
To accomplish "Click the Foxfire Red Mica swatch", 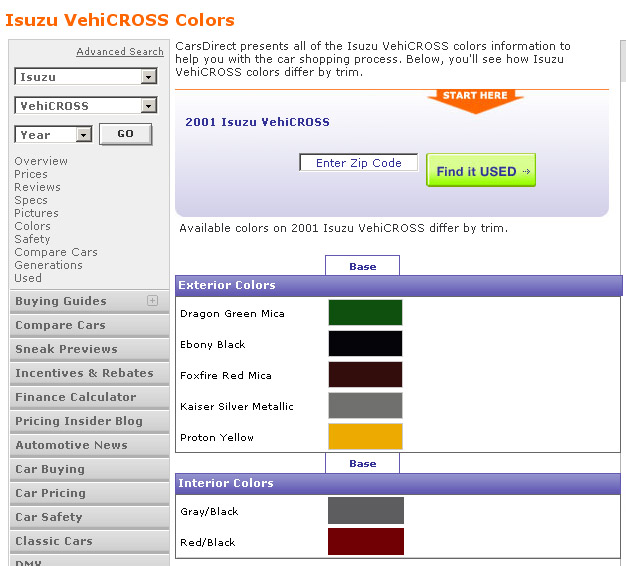I will tap(365, 374).
